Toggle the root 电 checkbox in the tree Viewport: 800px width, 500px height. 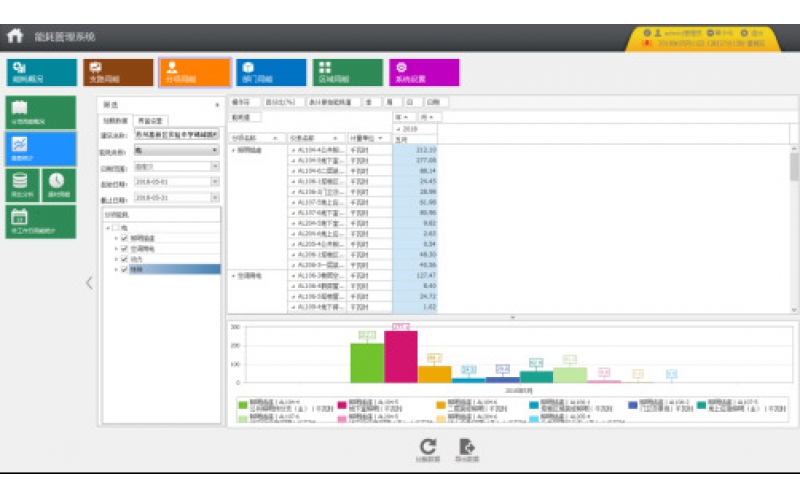[117, 228]
